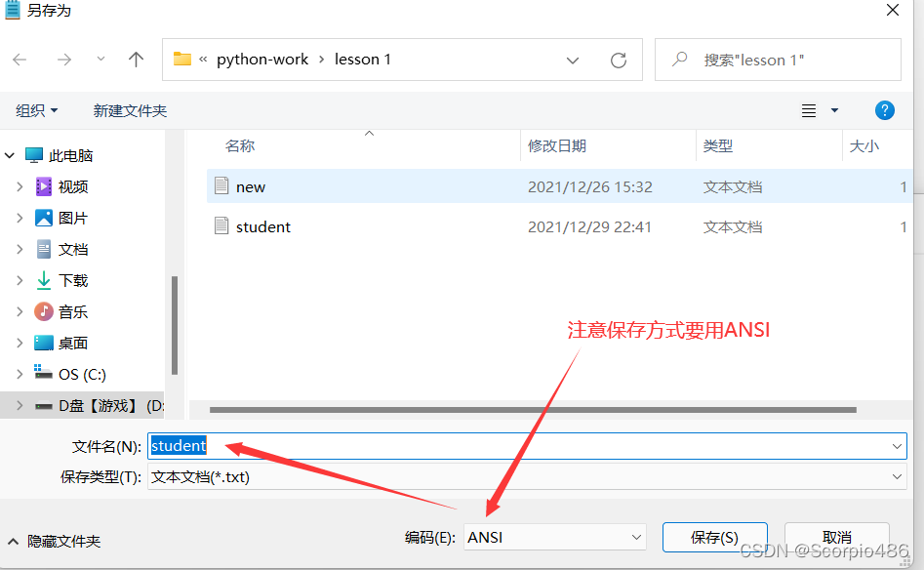This screenshot has width=924, height=570.
Task: Open more view options arrow
Action: [x=834, y=110]
